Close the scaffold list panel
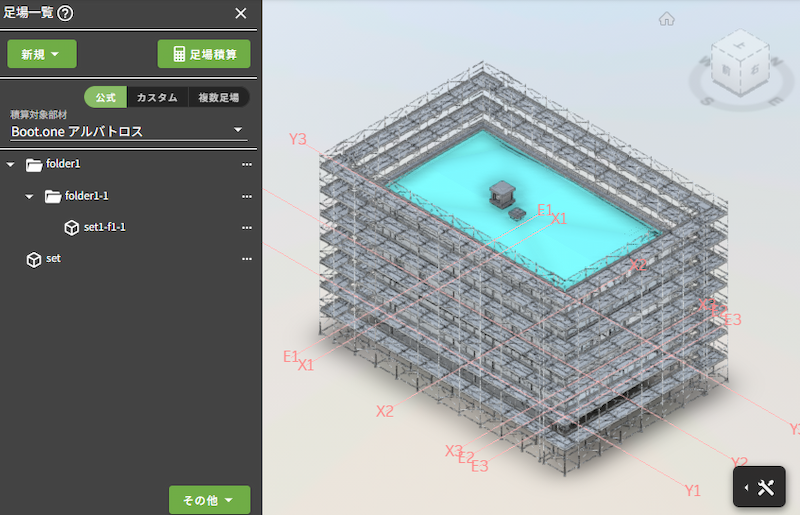800x515 pixels. click(x=240, y=13)
